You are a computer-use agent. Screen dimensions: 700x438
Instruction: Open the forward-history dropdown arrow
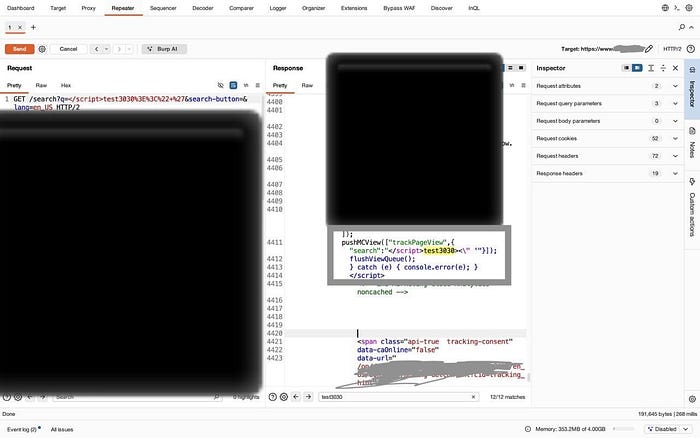click(x=129, y=49)
